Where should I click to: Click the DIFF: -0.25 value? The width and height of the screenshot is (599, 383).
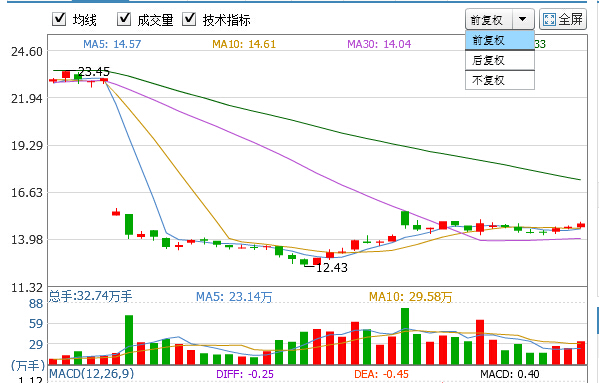[245, 374]
